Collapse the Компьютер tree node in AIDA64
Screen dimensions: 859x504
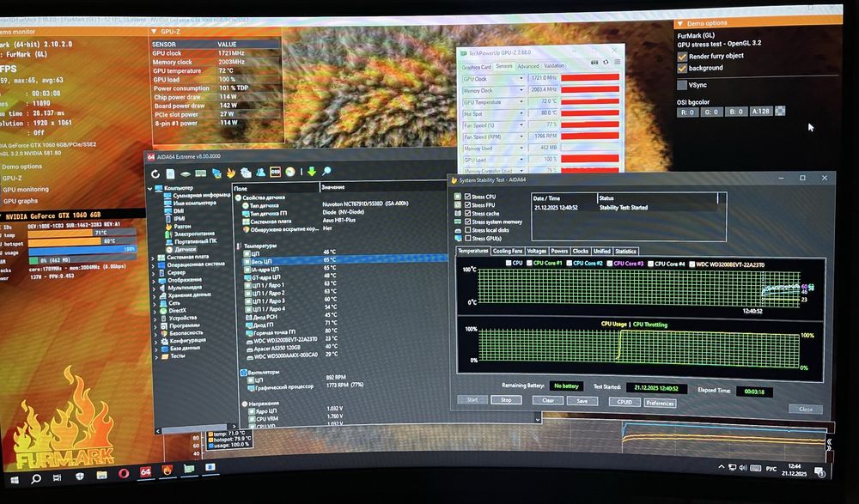click(150, 188)
